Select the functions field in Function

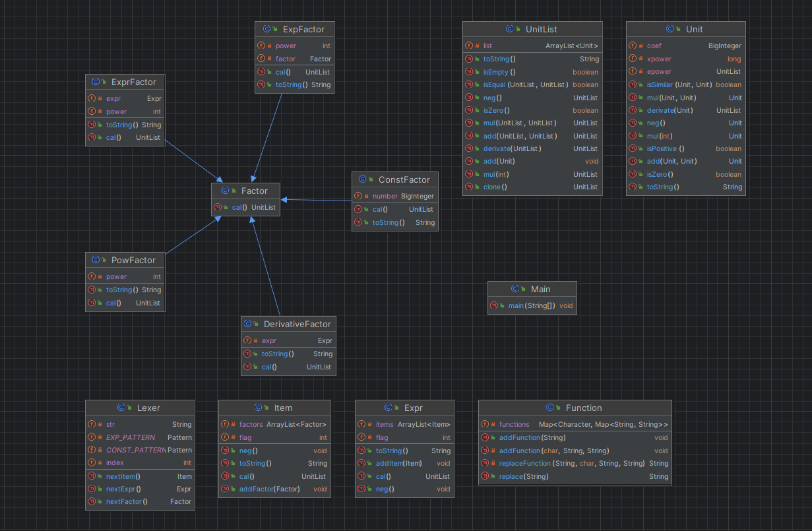[575, 424]
